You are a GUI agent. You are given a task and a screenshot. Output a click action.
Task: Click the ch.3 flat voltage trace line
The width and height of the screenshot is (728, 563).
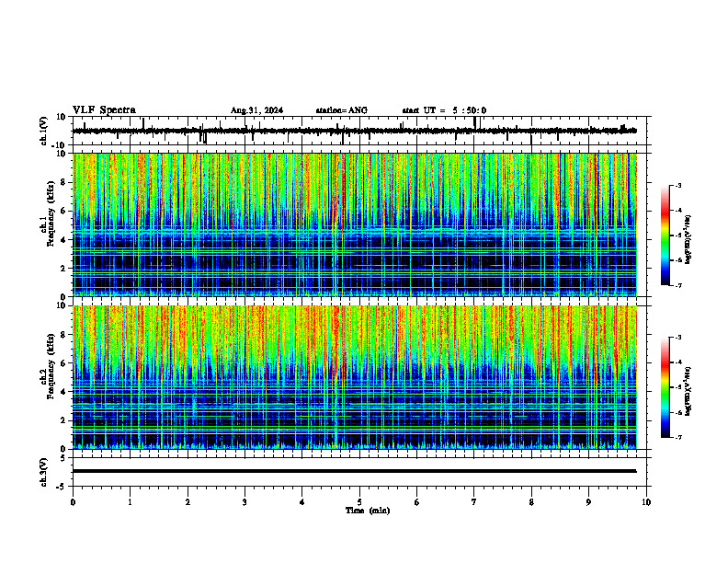coord(354,471)
